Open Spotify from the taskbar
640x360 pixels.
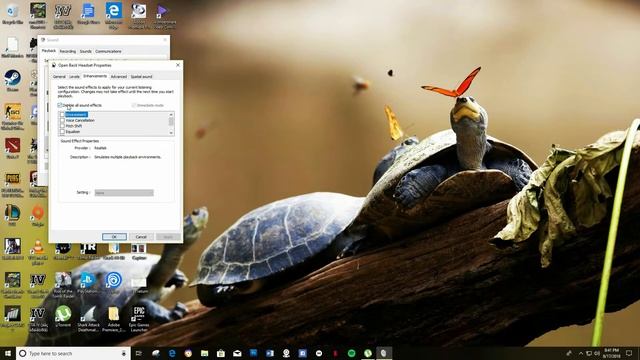coord(351,353)
